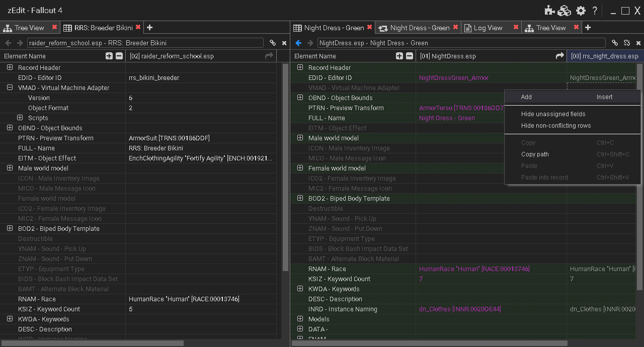The height and width of the screenshot is (347, 644).
Task: Click rrs_night_dress.esp column header
Action: click(x=605, y=56)
